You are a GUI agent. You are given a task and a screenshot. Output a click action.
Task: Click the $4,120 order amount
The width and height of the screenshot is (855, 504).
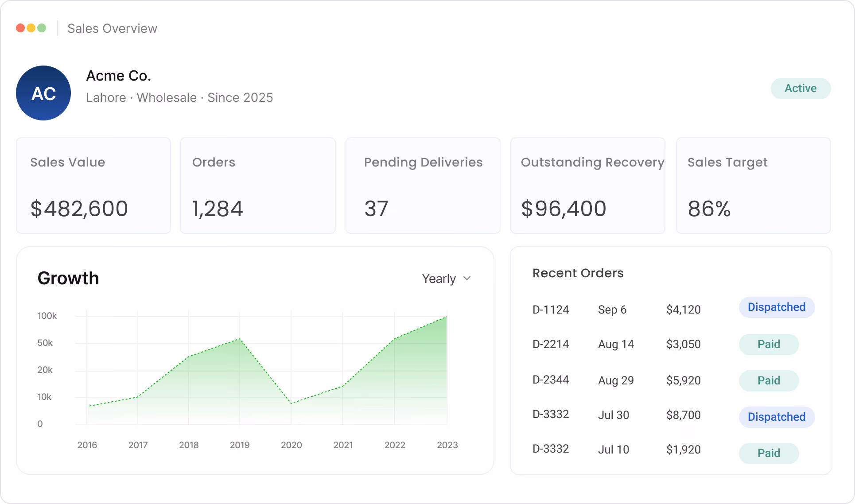click(684, 310)
